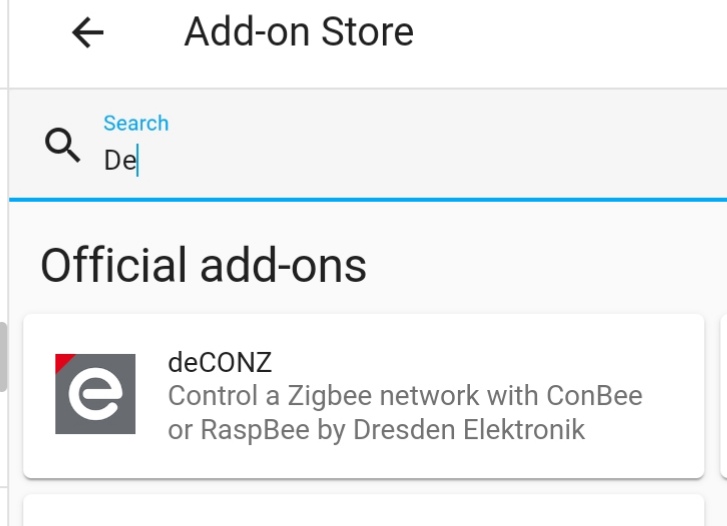Click the 'Official add-ons' section heading
This screenshot has width=727, height=526.
click(x=203, y=265)
